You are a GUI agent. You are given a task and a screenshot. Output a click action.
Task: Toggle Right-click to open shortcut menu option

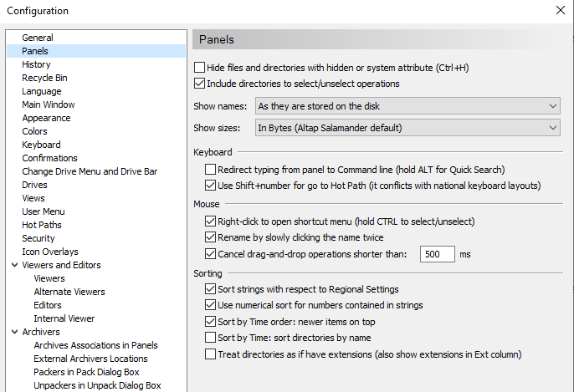(x=211, y=221)
